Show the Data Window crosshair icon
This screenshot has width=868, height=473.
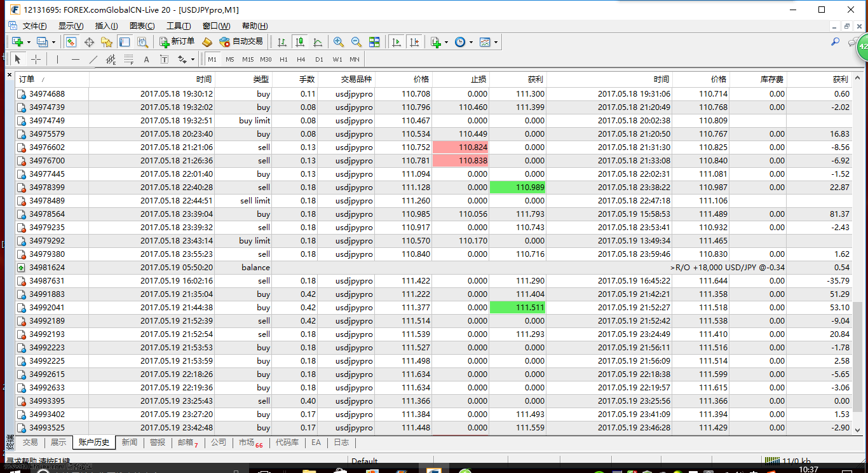coord(89,42)
